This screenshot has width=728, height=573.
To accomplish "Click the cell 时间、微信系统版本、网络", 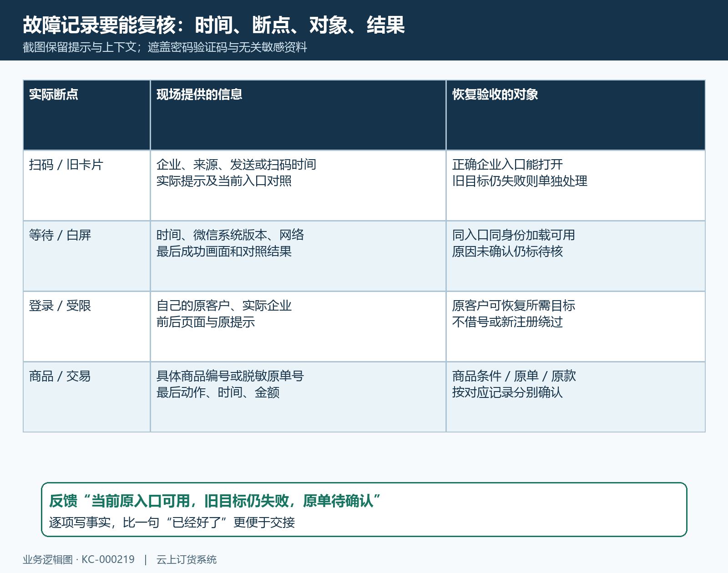I will (x=298, y=256).
